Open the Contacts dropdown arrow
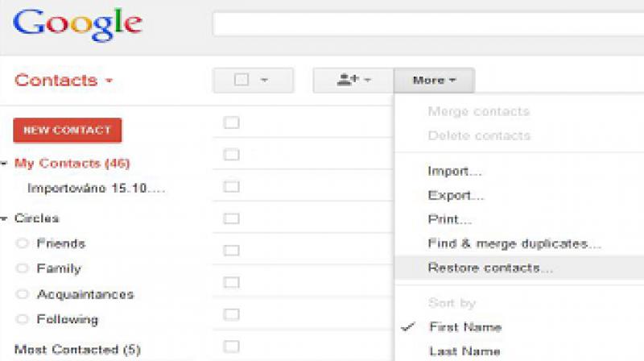Screen dimensions: 644x361 [109, 81]
